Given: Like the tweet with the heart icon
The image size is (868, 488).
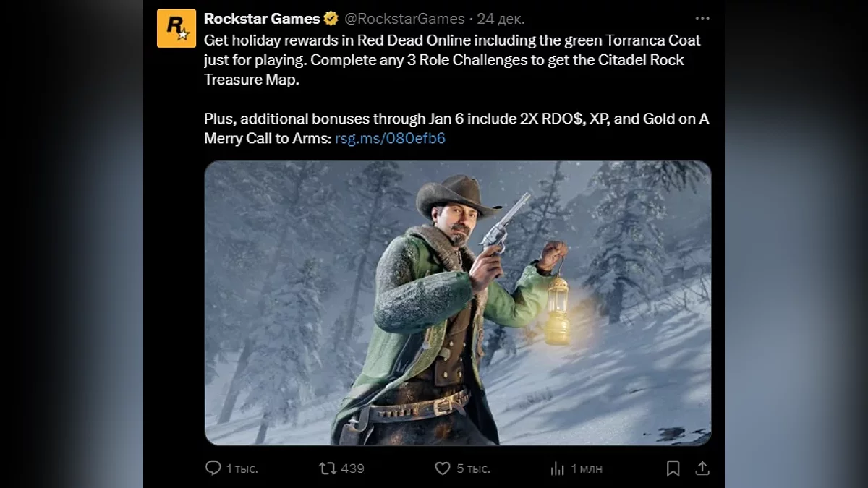Looking at the screenshot, I should [x=443, y=468].
